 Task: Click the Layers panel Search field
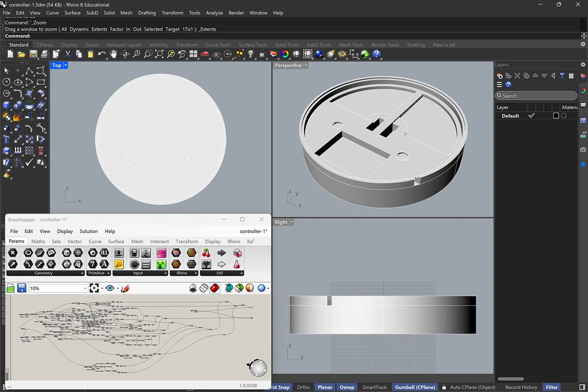tap(536, 96)
